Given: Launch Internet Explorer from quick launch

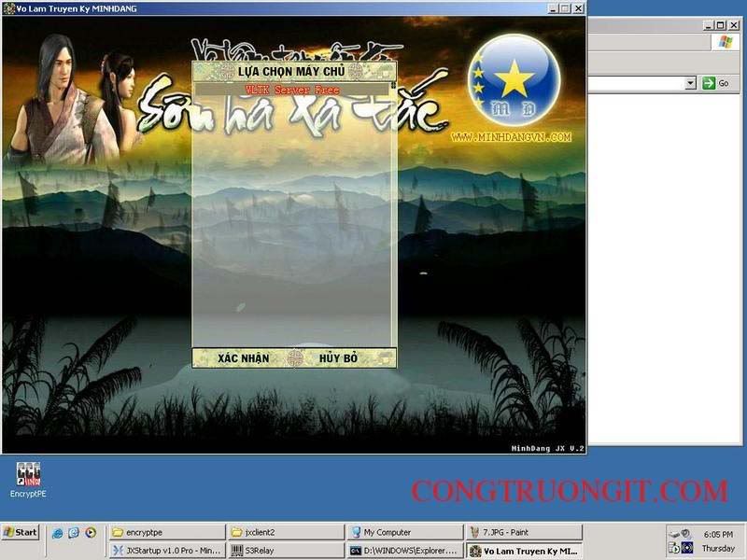Looking at the screenshot, I should click(x=57, y=533).
